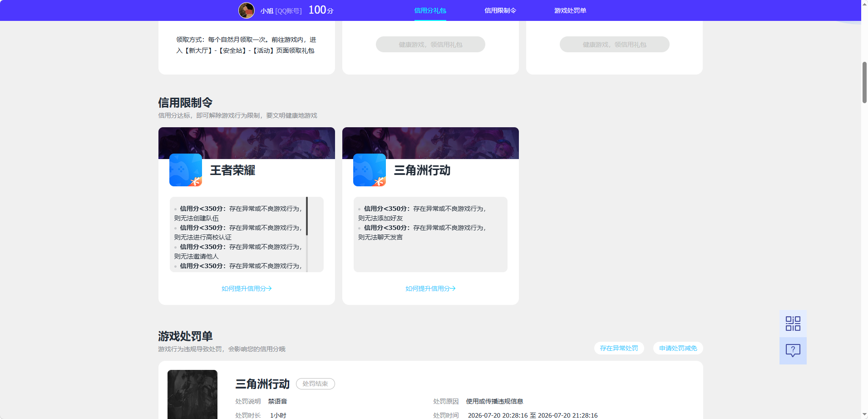Screen dimensions: 868x419
Task: Click first 健康游戏，领信用礼包 button
Action: [x=430, y=44]
